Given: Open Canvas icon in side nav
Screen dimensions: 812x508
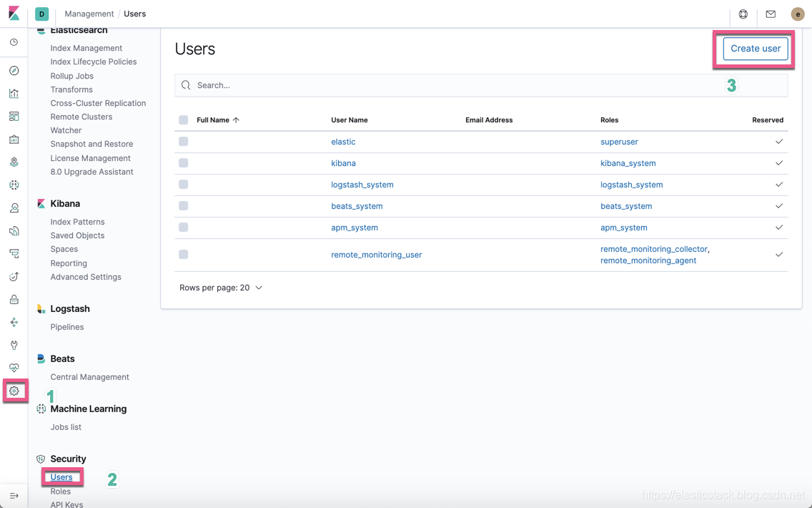Looking at the screenshot, I should (14, 139).
